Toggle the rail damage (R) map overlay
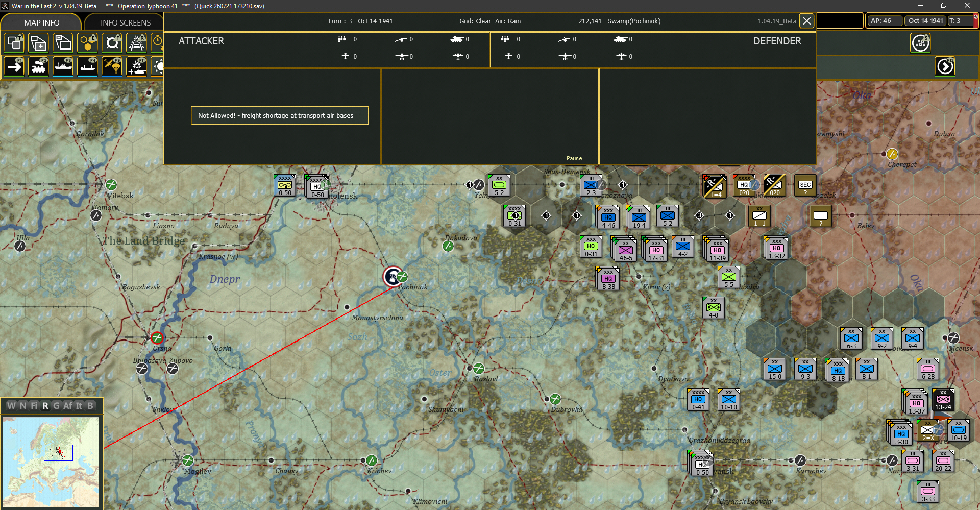The width and height of the screenshot is (980, 510). coord(136,43)
